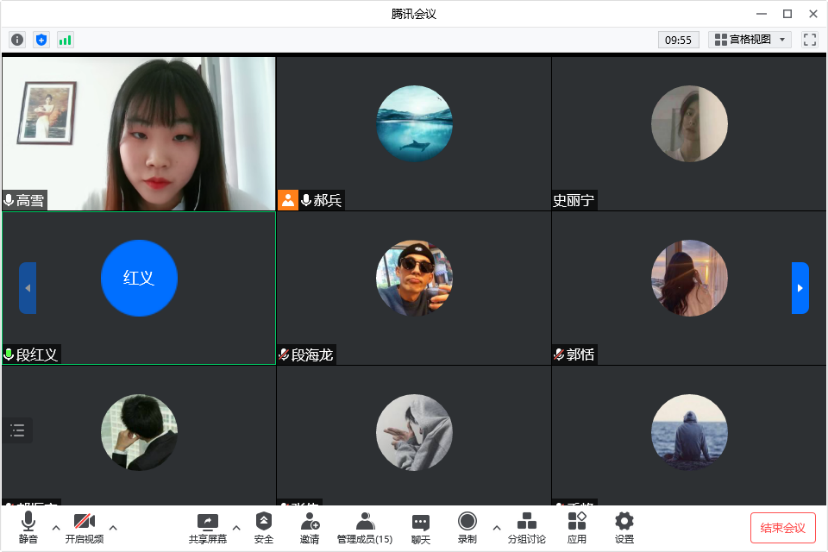
Task: Click the muted mic icon beside 郭恬
Action: [559, 354]
